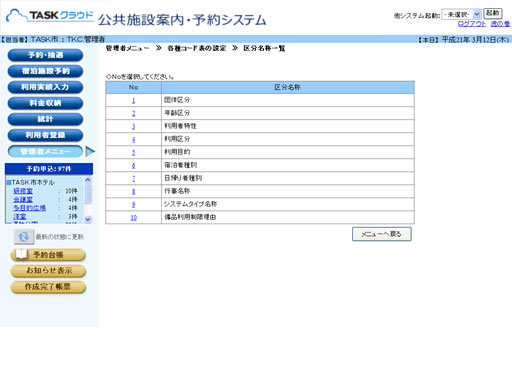Open the 予約・抽選 menu
The width and height of the screenshot is (512, 384).
(x=45, y=55)
